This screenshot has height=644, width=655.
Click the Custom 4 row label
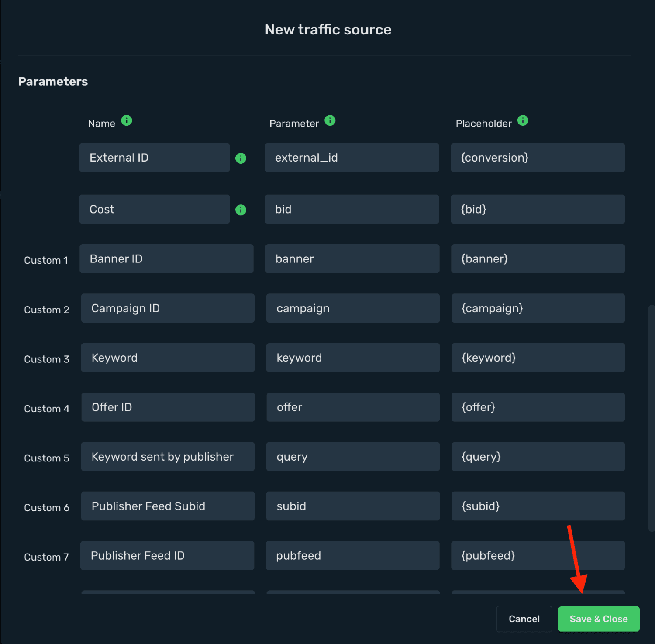click(47, 409)
